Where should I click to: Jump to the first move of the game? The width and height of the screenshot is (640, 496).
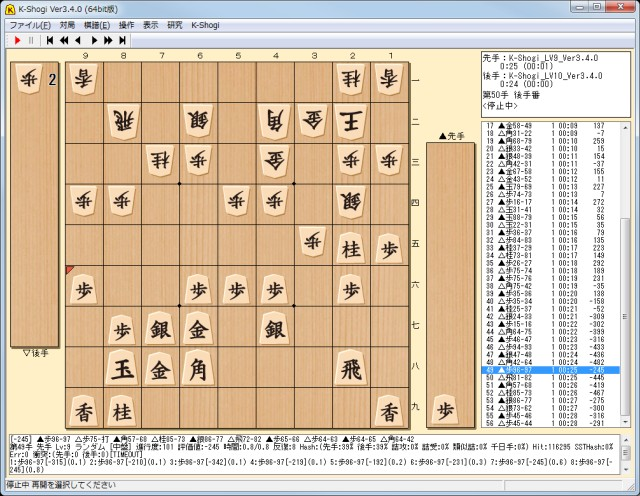(x=49, y=40)
